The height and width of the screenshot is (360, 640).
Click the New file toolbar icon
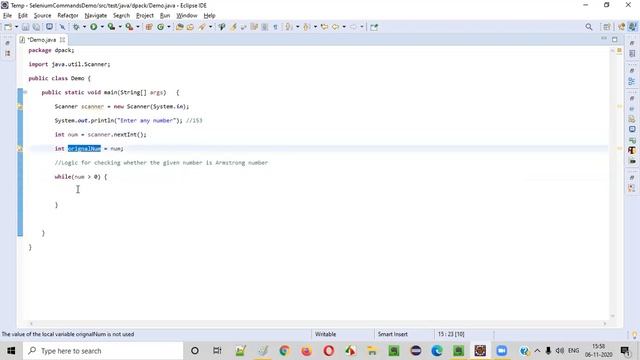pos(8,27)
